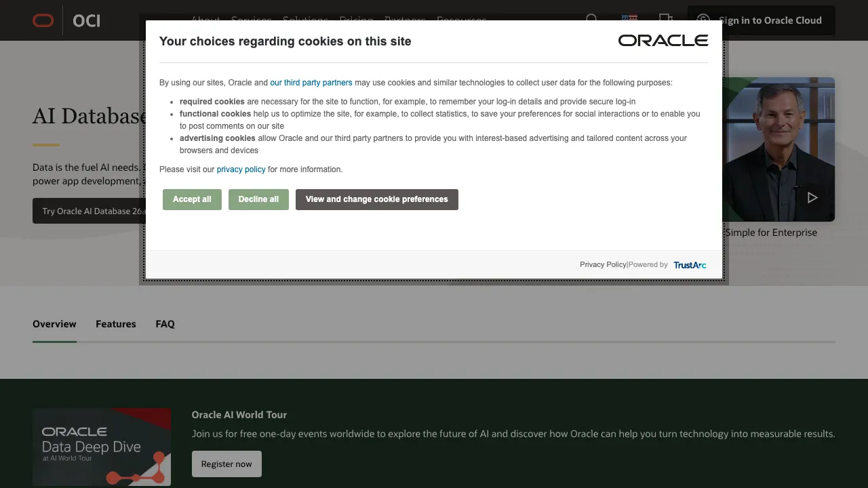
Task: Click the red Oracle logo in the header
Action: 43,20
